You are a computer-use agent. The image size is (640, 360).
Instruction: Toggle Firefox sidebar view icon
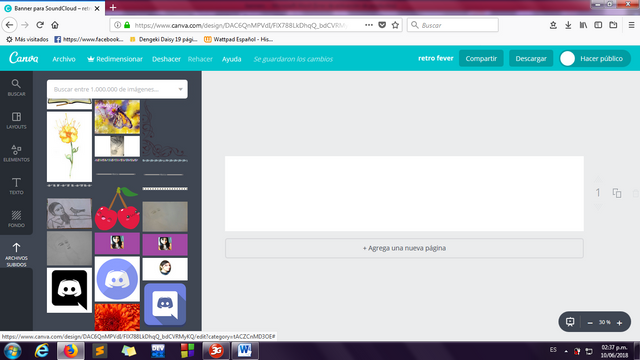coord(598,25)
